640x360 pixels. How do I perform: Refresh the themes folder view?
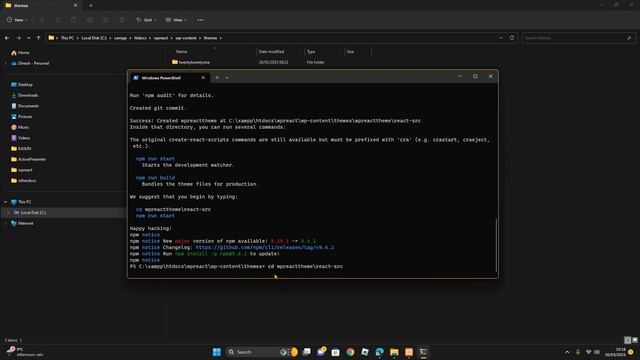pyautogui.click(x=512, y=38)
